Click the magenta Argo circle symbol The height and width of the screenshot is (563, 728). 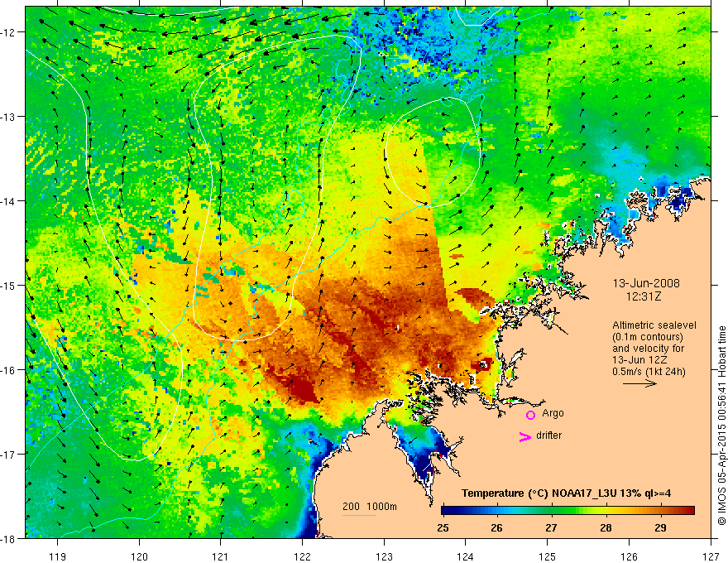[530, 415]
